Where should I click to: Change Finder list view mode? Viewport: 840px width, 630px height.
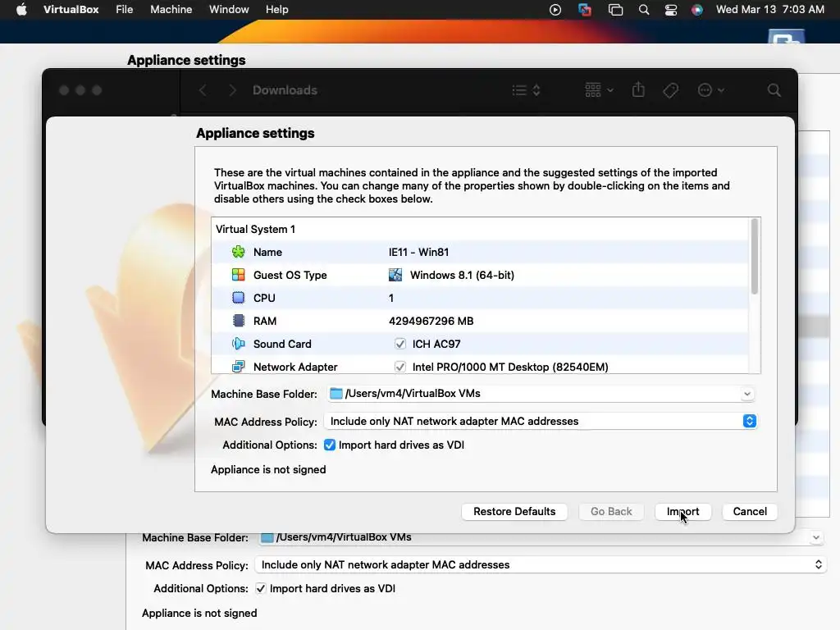526,90
